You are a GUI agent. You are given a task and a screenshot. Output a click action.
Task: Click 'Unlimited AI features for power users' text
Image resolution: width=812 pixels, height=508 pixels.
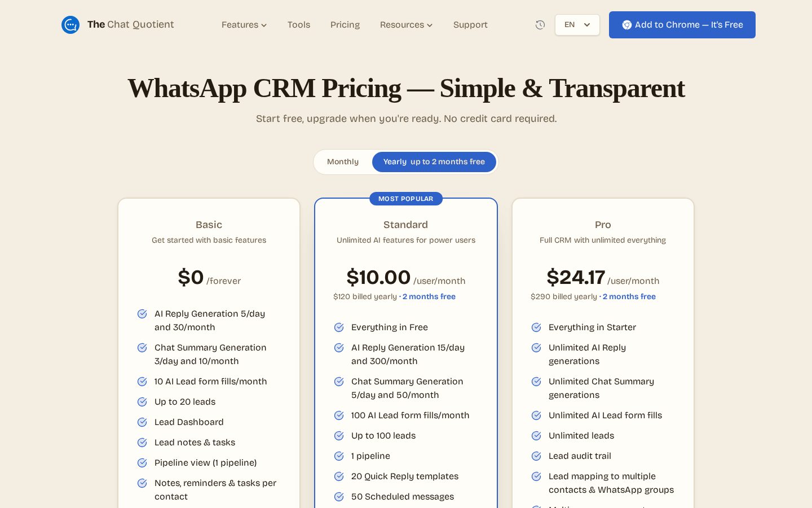pos(406,240)
